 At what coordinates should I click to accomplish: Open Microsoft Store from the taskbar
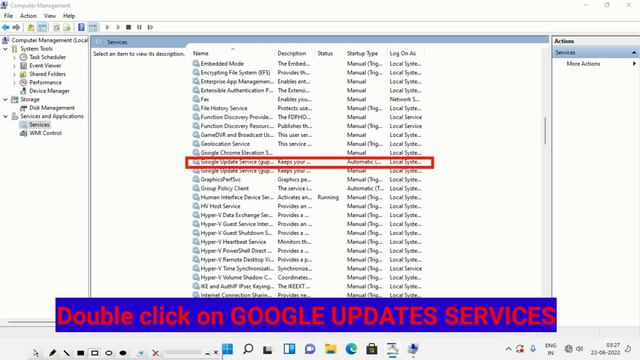(371, 349)
